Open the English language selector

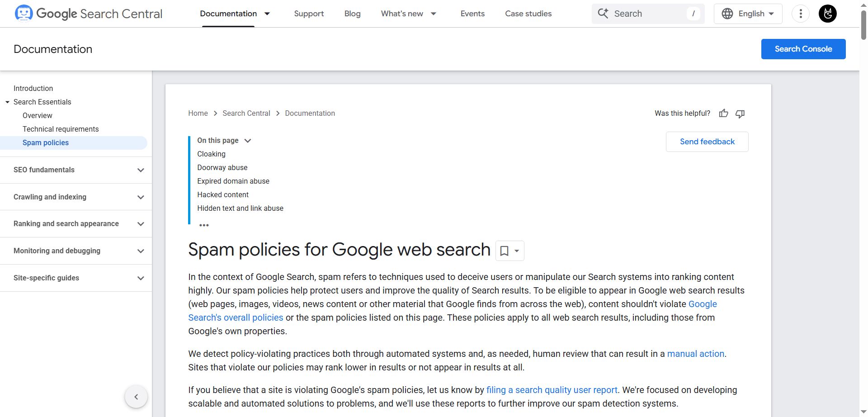point(748,14)
